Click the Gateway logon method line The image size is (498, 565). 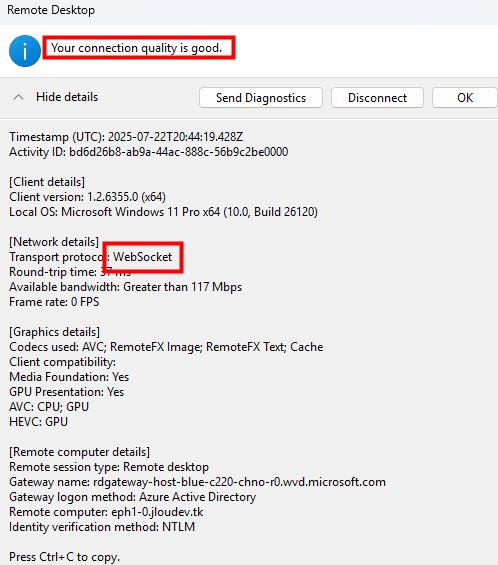tap(132, 497)
